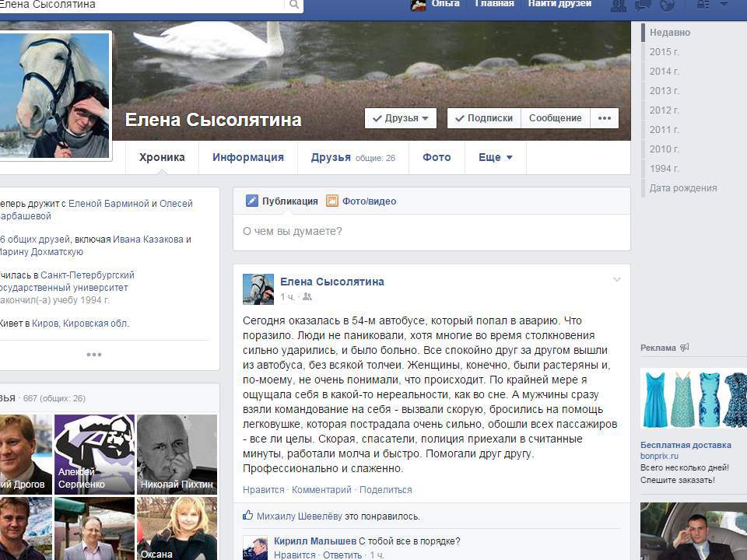Viewport: 747px width, 560px height.
Task: Open the Фото tab
Action: [x=437, y=157]
